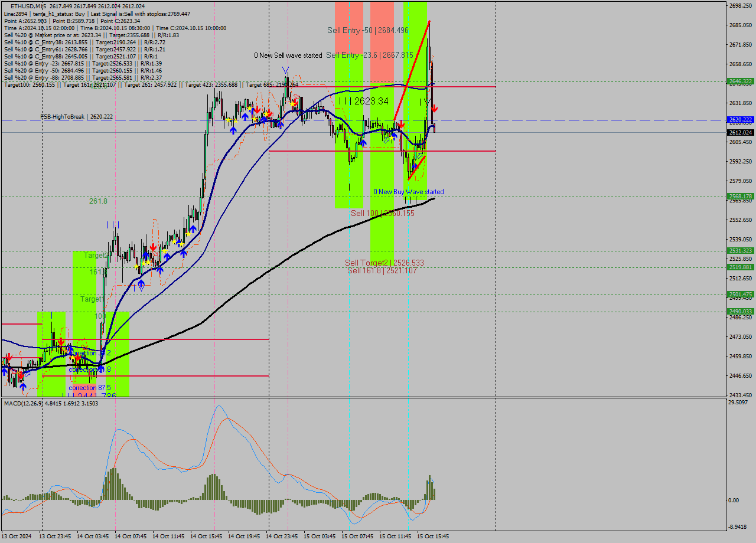The height and width of the screenshot is (543, 756).
Task: Click the 'Sell %20 @ Entry -88: 2708.885' line
Action: (83, 77)
